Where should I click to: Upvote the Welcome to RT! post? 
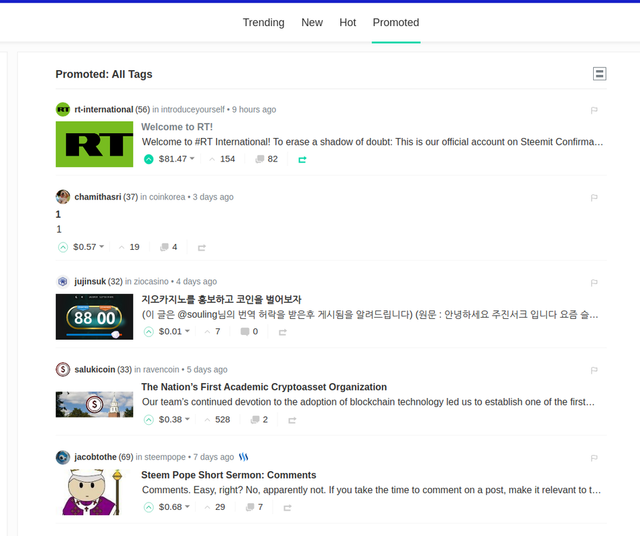(149, 159)
